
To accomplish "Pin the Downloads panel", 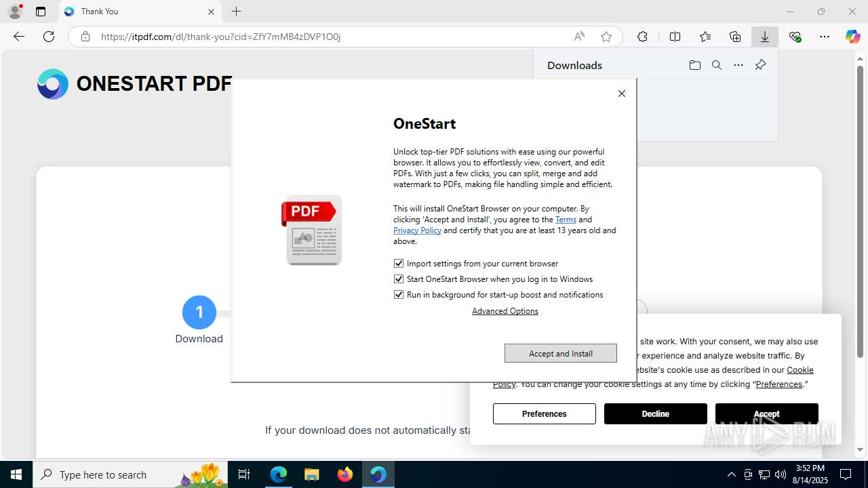I will (760, 65).
